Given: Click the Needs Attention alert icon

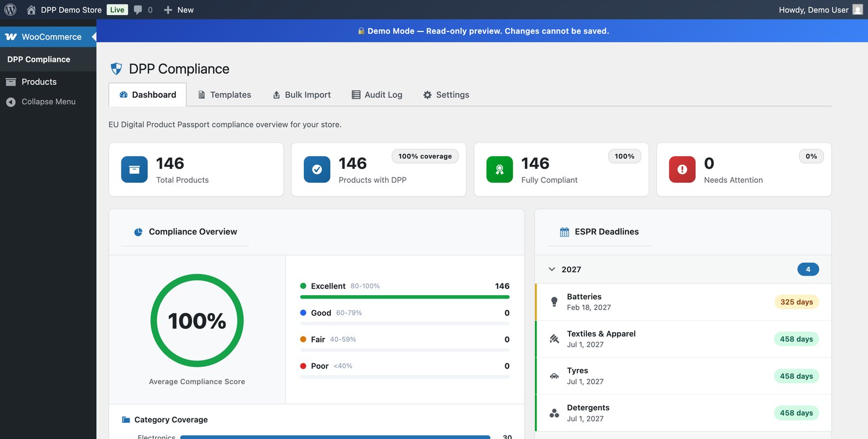Looking at the screenshot, I should pos(682,169).
